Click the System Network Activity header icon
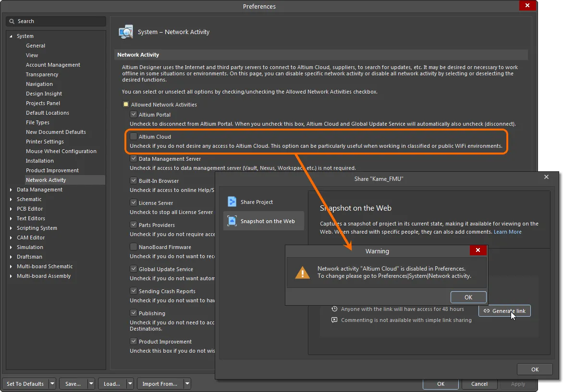563x392 pixels. 126,32
